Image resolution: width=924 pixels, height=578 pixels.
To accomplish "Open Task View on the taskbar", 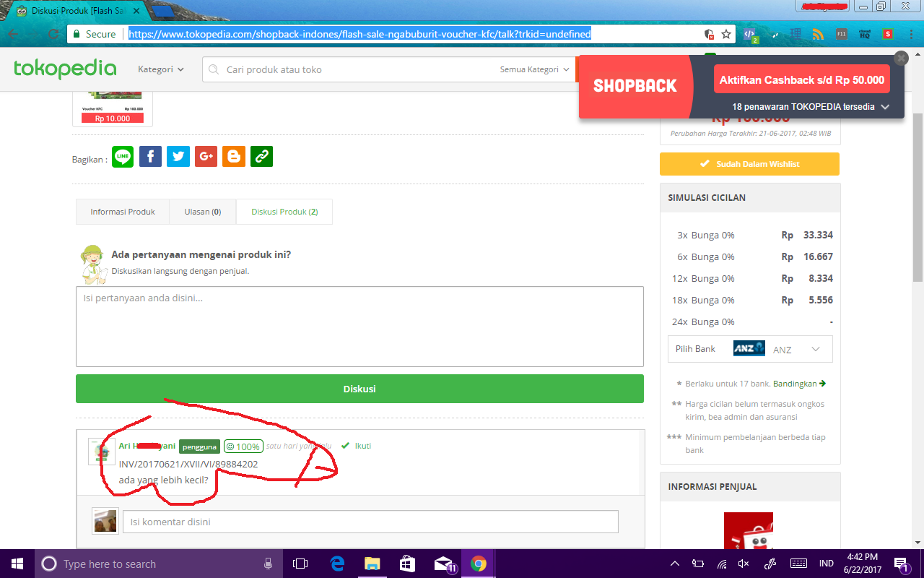I will click(300, 564).
